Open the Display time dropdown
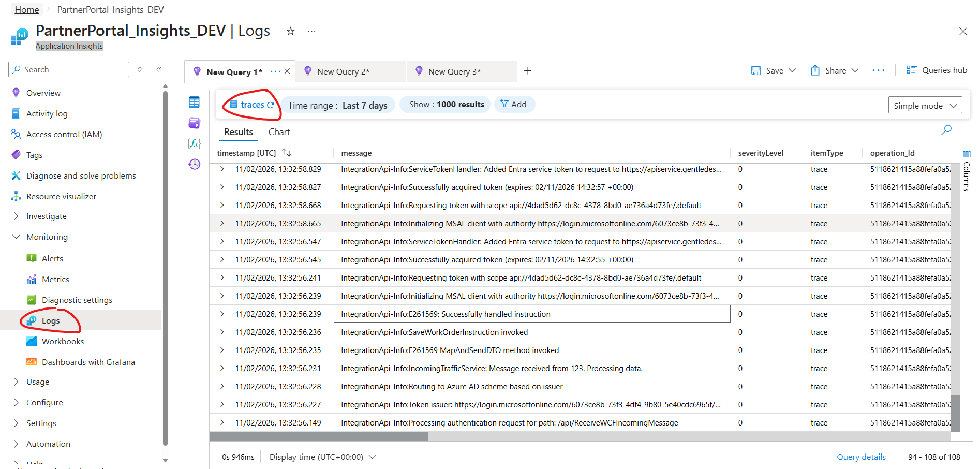 (322, 457)
